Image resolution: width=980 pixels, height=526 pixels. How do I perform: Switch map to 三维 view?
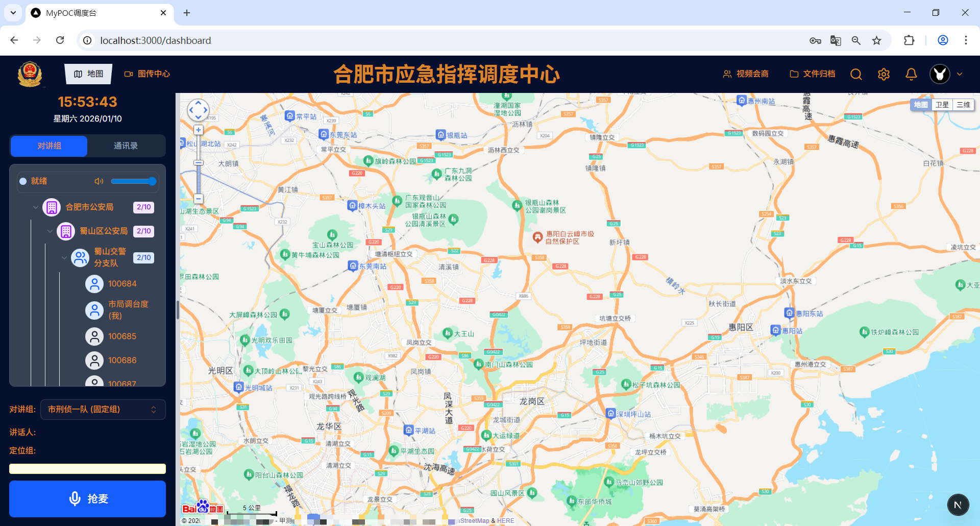pos(963,104)
